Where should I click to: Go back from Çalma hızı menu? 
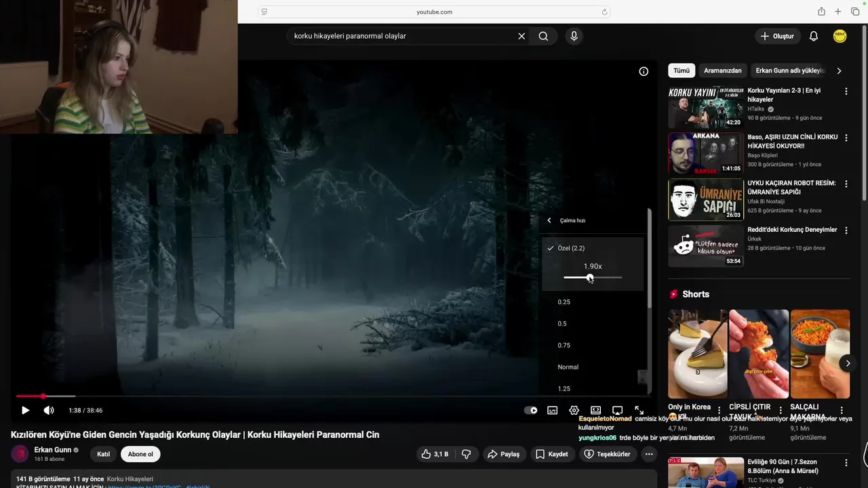coord(549,220)
